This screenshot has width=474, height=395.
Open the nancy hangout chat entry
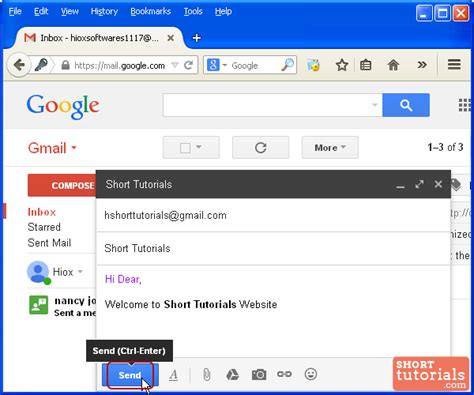[63, 306]
